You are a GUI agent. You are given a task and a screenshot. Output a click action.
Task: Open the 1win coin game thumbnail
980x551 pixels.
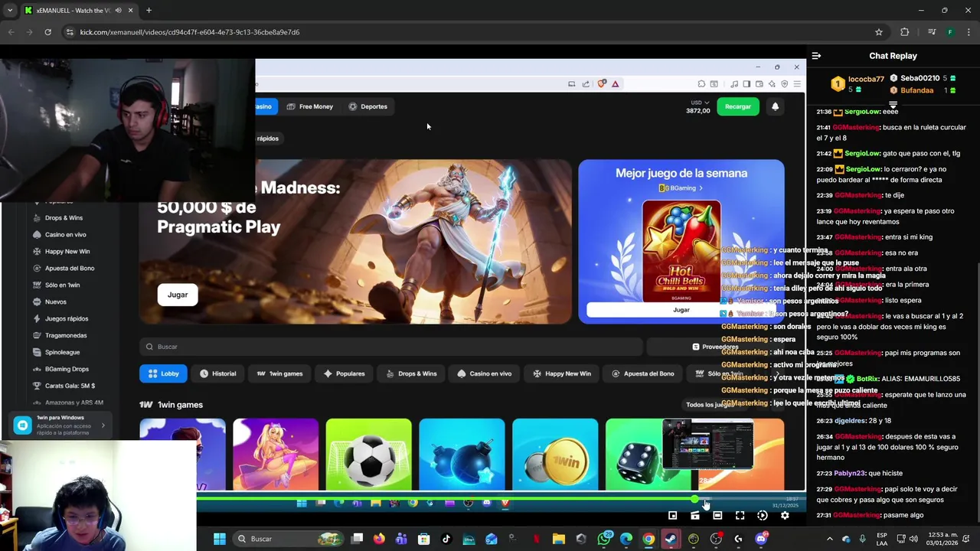click(x=555, y=454)
